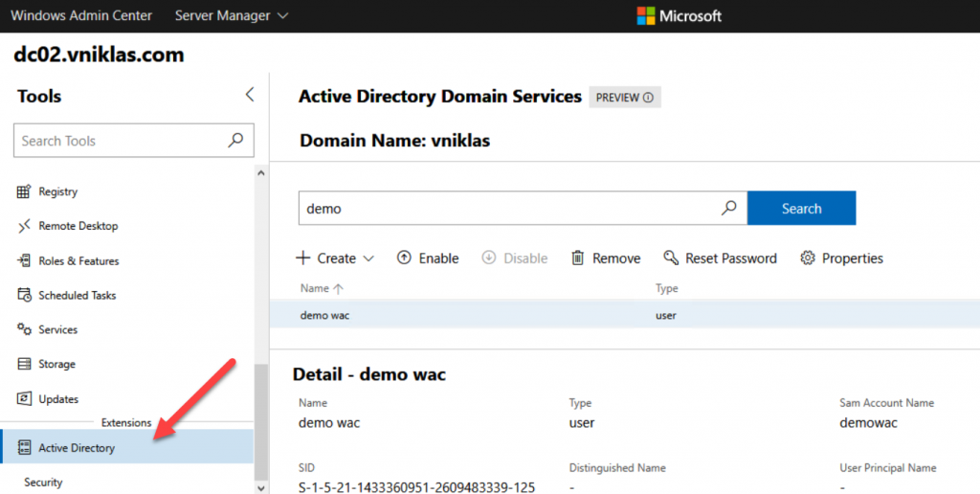Click the tools list scrollbar thumb
The height and width of the screenshot is (494, 980).
click(261, 422)
